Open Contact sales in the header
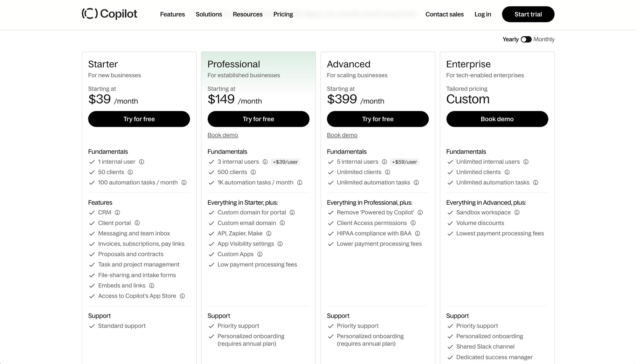Screen dimensions: 636x364 coord(444,14)
